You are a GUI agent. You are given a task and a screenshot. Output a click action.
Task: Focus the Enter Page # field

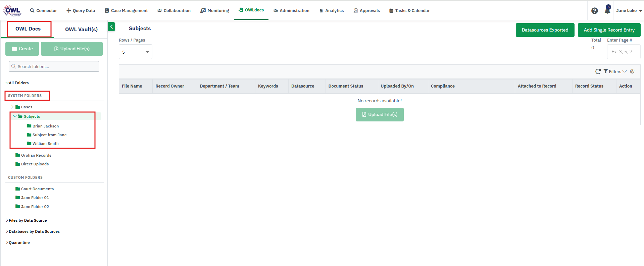click(x=624, y=52)
